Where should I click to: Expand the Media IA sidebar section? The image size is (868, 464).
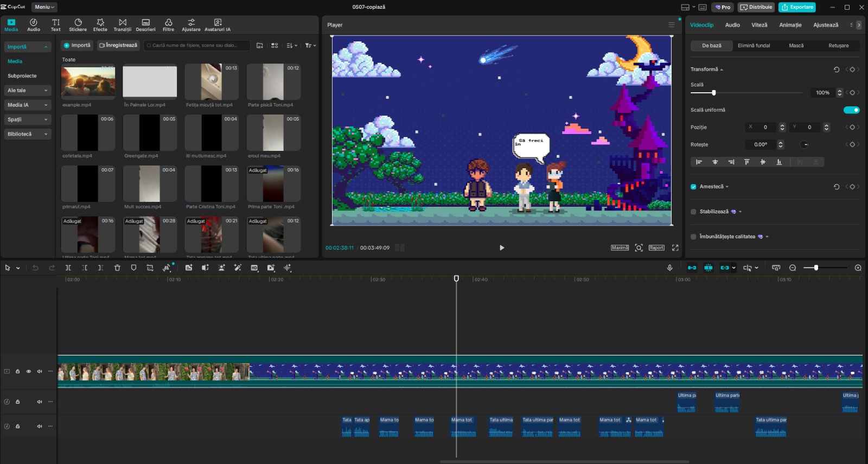[27, 105]
